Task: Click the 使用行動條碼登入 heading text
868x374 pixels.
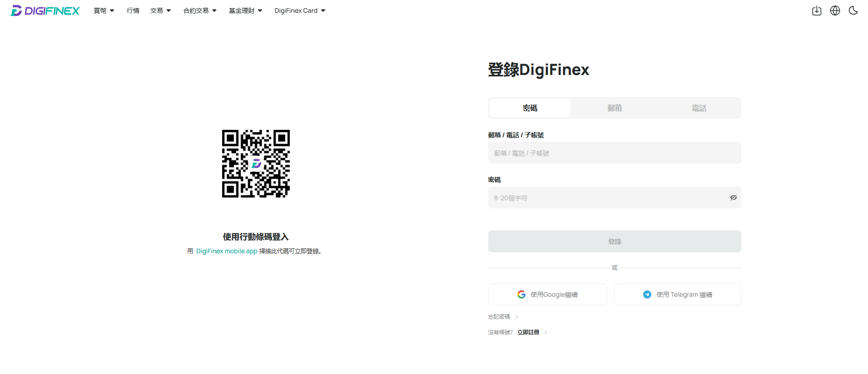Action: [x=256, y=237]
